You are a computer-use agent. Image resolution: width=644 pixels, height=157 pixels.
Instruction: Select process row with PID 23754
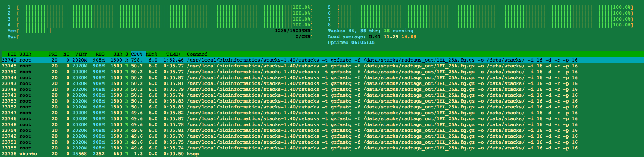(x=322, y=130)
